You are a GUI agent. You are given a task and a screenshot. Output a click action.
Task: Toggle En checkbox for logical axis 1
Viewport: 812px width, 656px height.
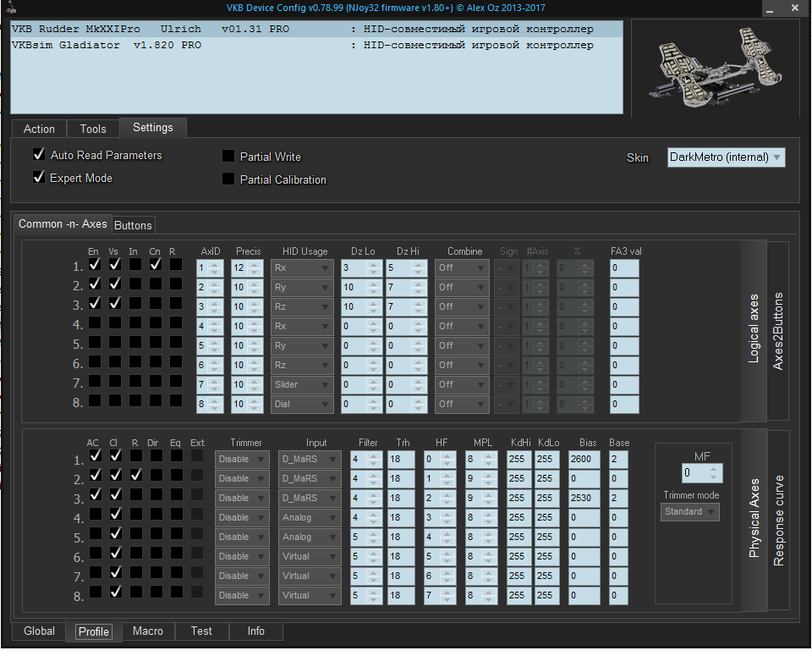coord(95,264)
